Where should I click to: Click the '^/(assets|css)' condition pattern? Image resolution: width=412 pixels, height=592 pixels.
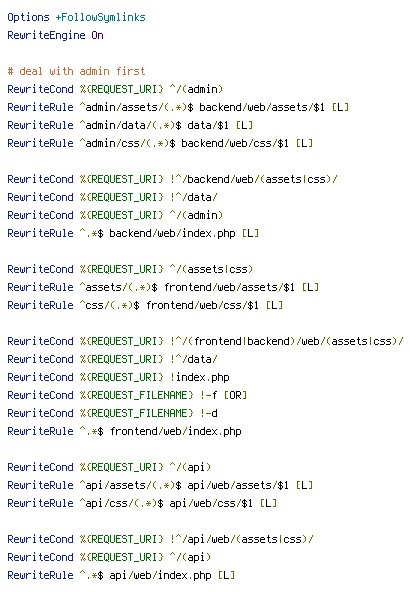click(211, 269)
